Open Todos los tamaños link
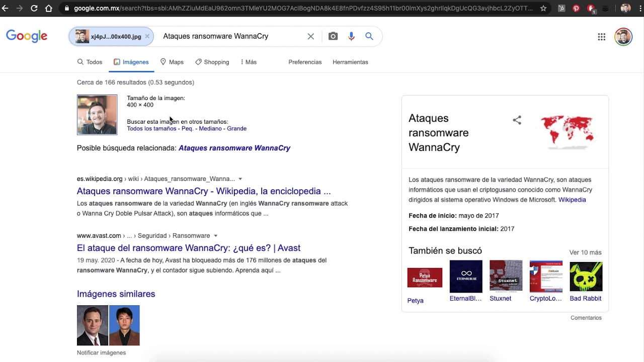The height and width of the screenshot is (362, 644). coord(151,129)
